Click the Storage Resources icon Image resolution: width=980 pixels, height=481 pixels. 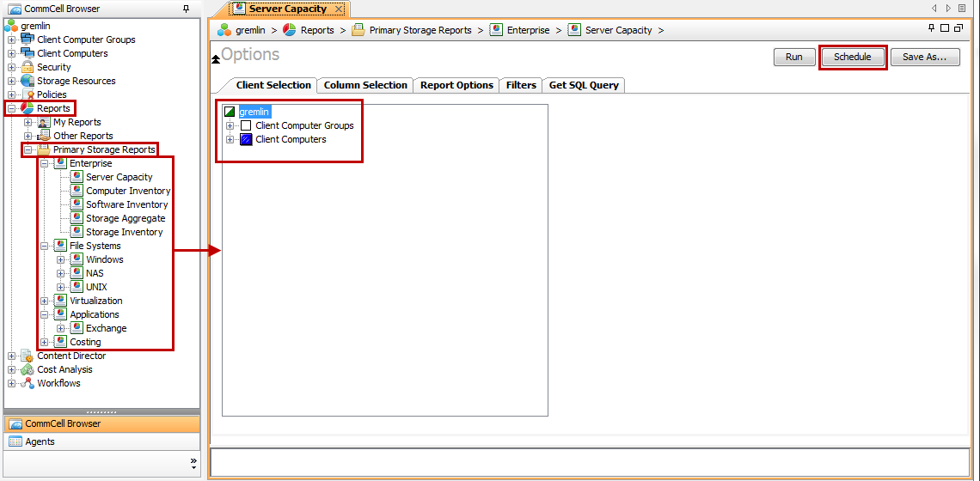(28, 81)
